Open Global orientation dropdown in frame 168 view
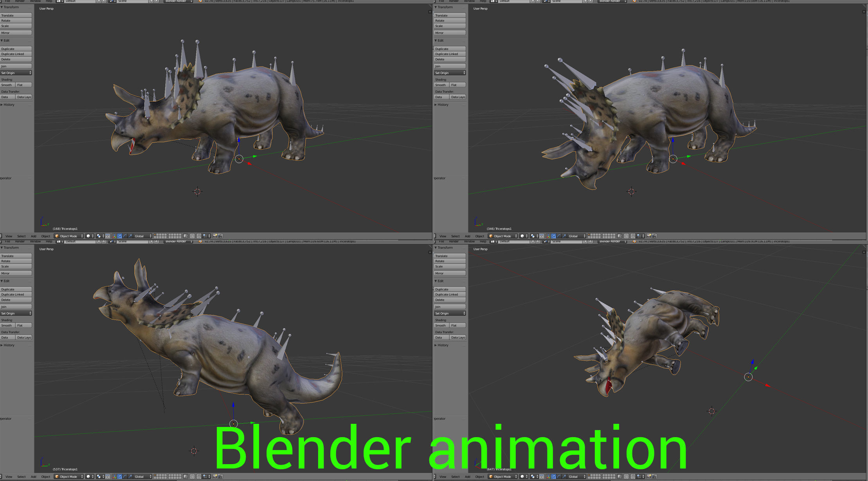This screenshot has height=481, width=868. coord(142,236)
